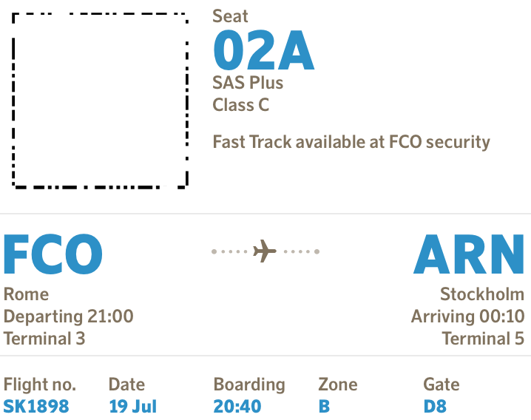Click the Class C text
Viewport: 531px width, 420px height.
(241, 105)
